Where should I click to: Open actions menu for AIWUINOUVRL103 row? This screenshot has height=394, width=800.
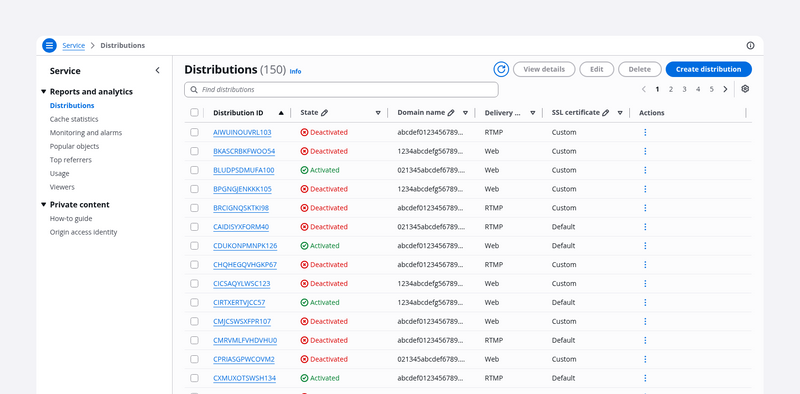tap(645, 132)
